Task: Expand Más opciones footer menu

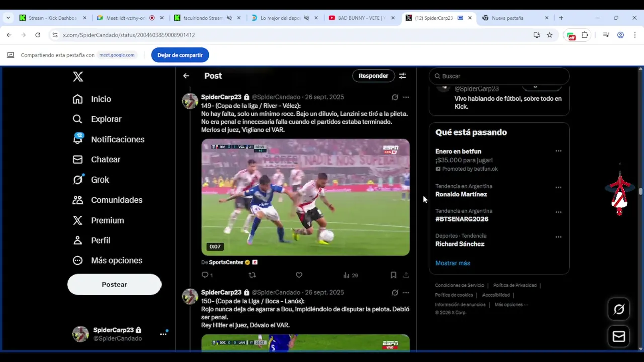Action: (511, 304)
